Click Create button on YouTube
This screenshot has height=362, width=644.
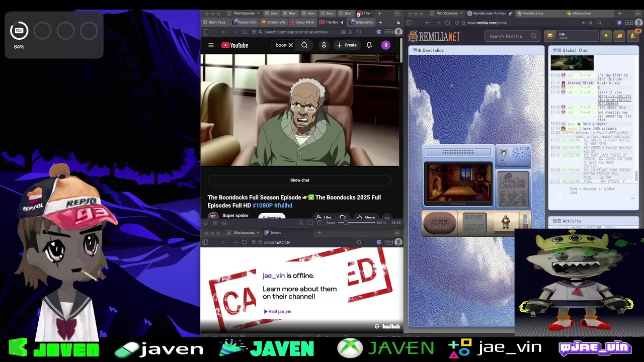pos(347,45)
